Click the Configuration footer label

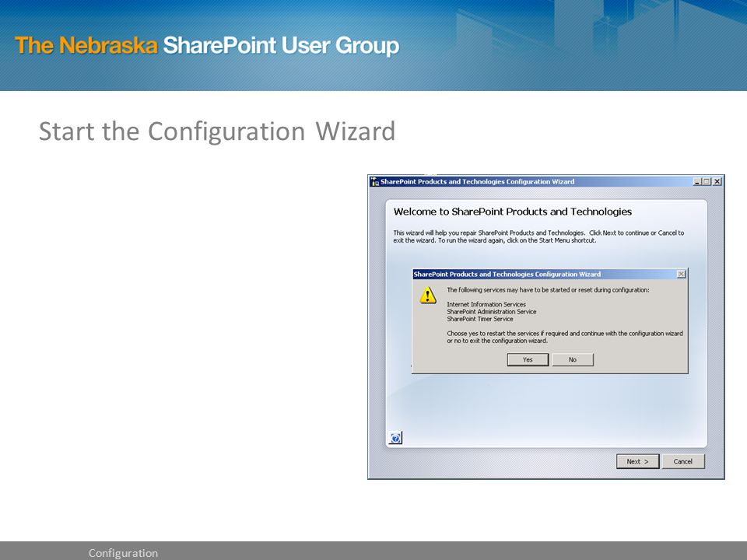pyautogui.click(x=123, y=553)
